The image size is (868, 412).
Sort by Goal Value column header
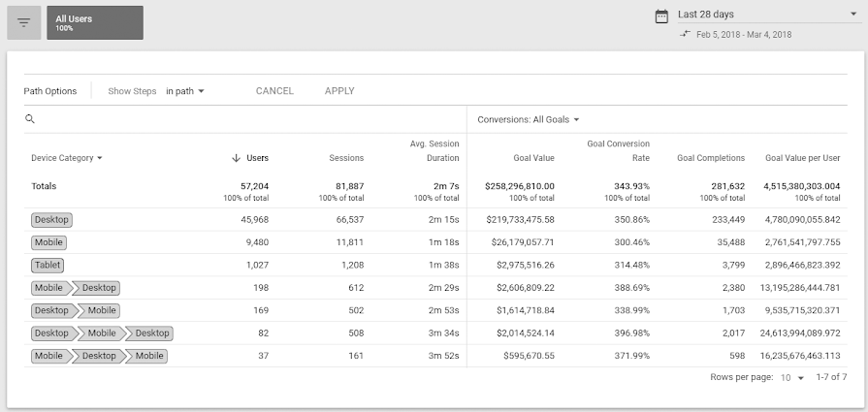(x=533, y=158)
